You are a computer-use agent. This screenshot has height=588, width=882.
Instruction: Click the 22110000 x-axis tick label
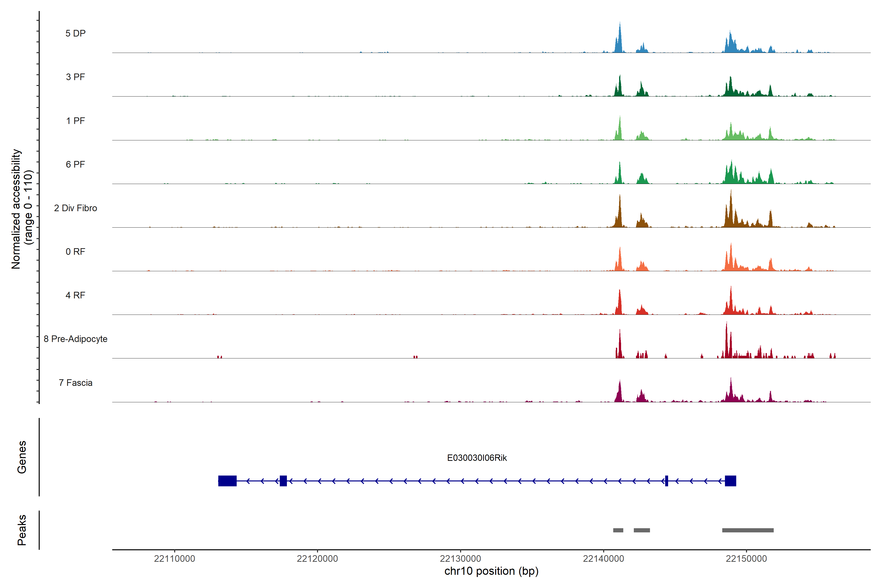[x=174, y=559]
